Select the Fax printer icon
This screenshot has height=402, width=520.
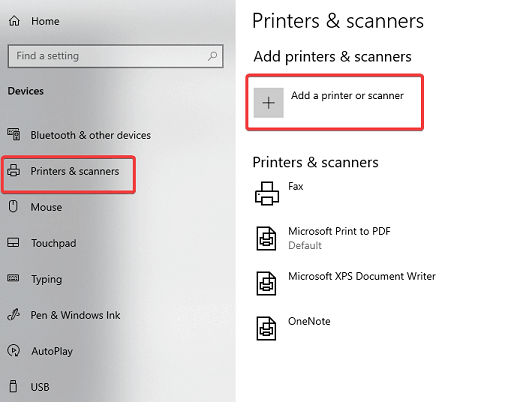[267, 193]
